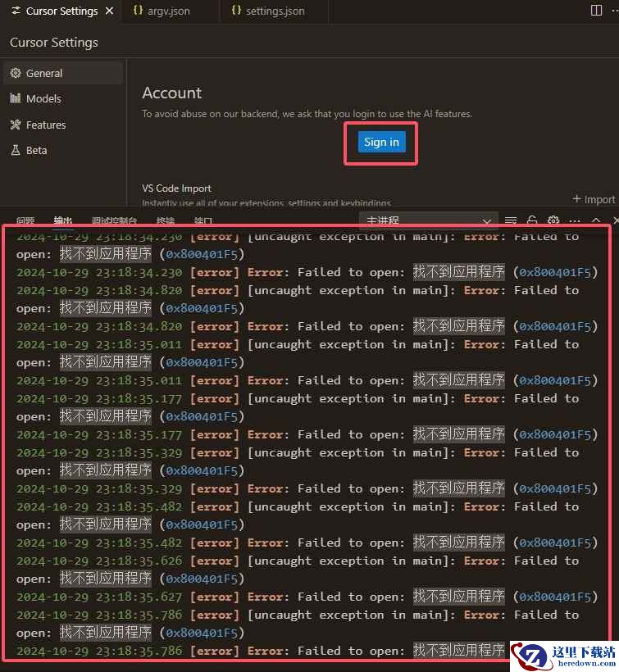Click the argv.json braces file icon
619x672 pixels.
point(138,11)
